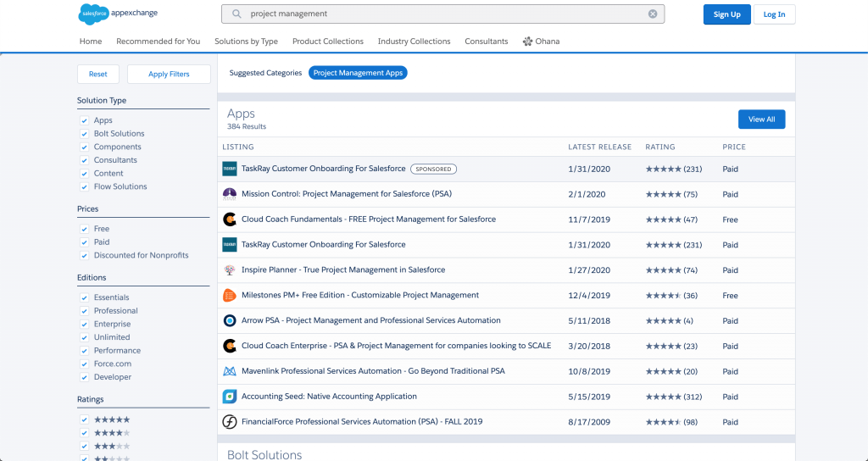Open Solutions by Type menu
868x461 pixels.
point(247,42)
